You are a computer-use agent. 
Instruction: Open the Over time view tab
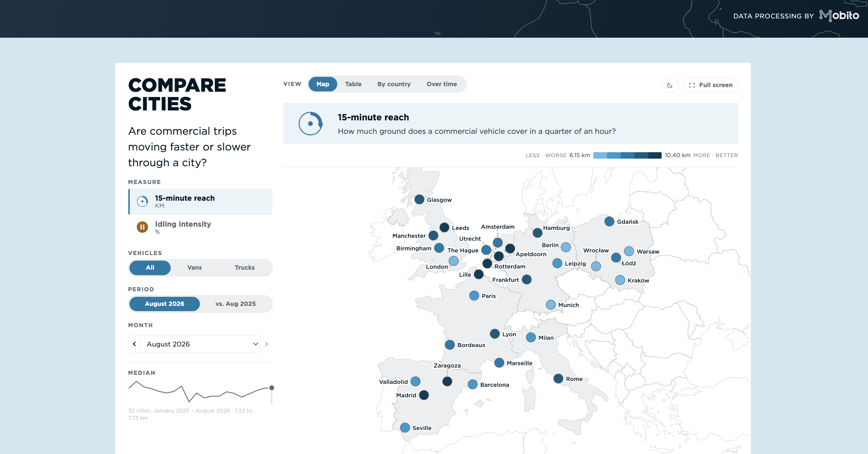[441, 84]
